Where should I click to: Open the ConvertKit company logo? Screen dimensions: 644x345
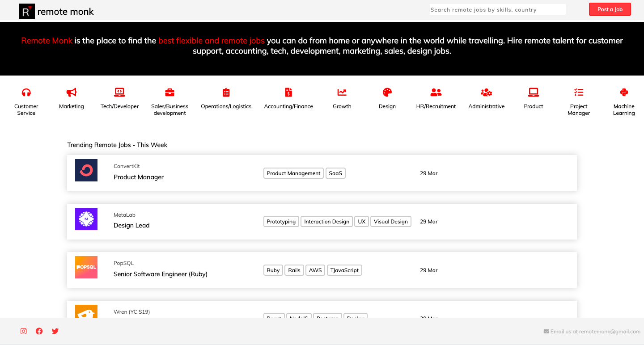[x=86, y=170]
